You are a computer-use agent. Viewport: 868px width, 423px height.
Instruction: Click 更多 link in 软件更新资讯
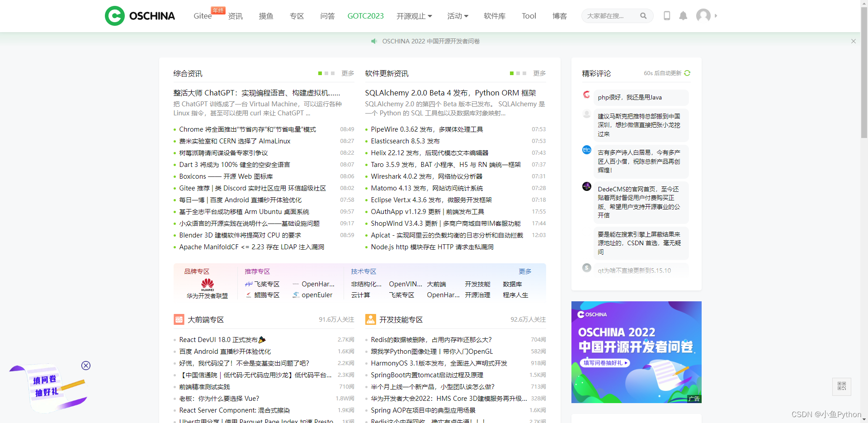coord(539,73)
